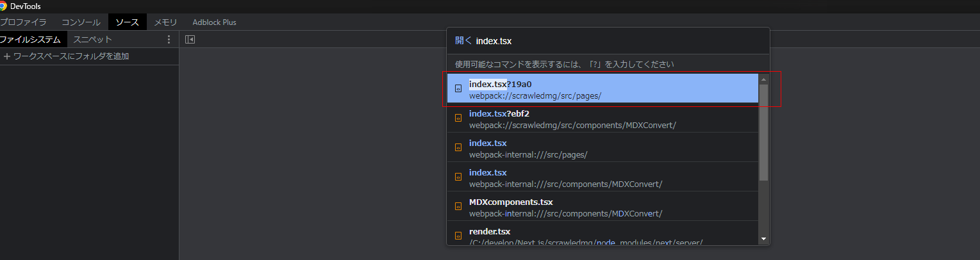Image resolution: width=980 pixels, height=260 pixels.
Task: Toggle the navigator sidebar panel icon
Action: [x=190, y=40]
